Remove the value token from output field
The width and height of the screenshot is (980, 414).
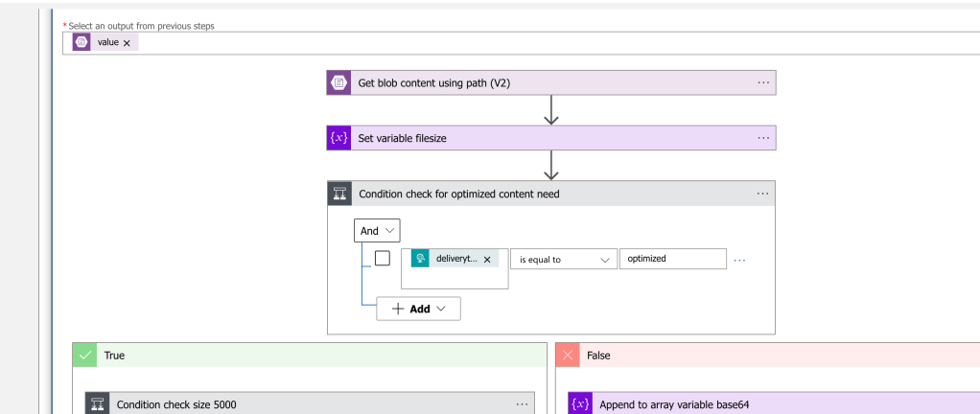127,43
